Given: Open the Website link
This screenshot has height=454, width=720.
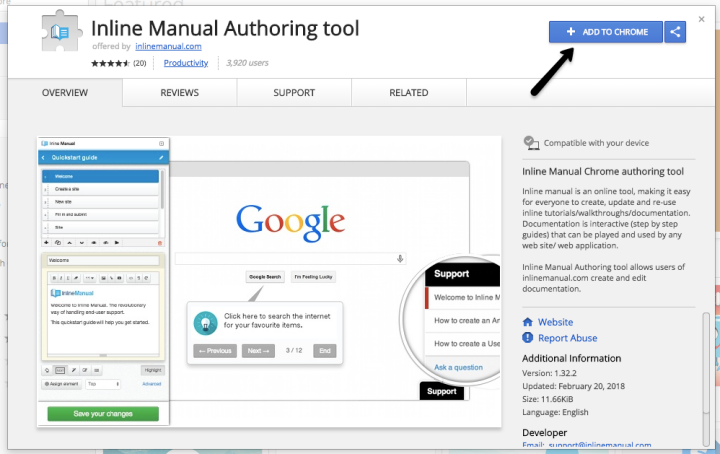Looking at the screenshot, I should pyautogui.click(x=555, y=322).
